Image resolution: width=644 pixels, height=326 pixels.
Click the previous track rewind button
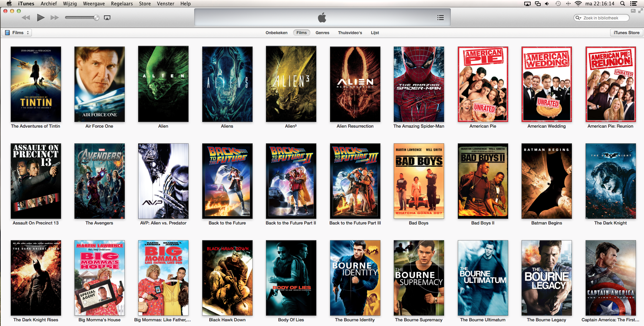[x=26, y=18]
